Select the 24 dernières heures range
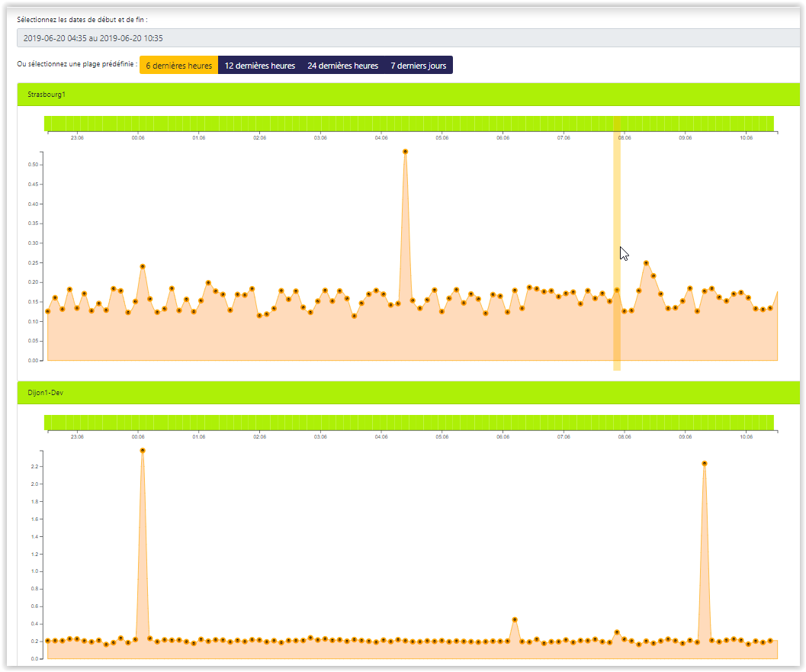Screen dimensions: 806x672 (x=343, y=66)
